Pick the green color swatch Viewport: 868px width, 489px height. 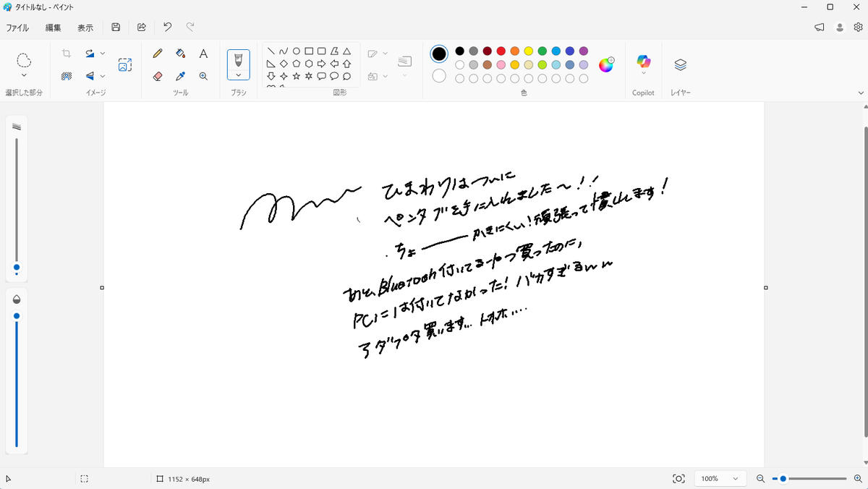542,51
